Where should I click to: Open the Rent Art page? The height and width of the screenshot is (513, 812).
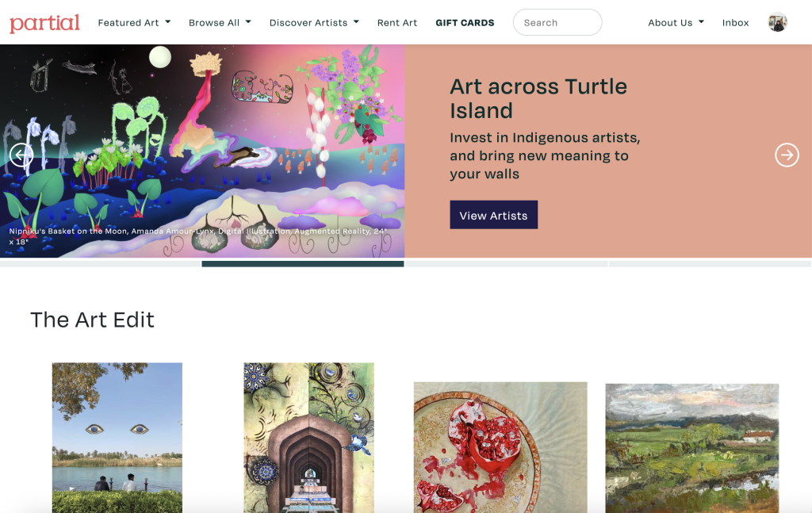pyautogui.click(x=397, y=23)
